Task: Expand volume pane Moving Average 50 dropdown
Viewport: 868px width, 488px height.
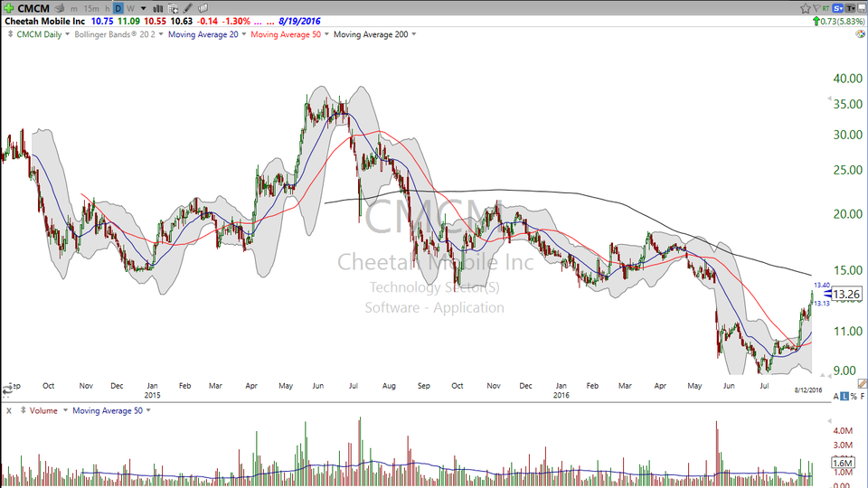Action: pyautogui.click(x=148, y=410)
